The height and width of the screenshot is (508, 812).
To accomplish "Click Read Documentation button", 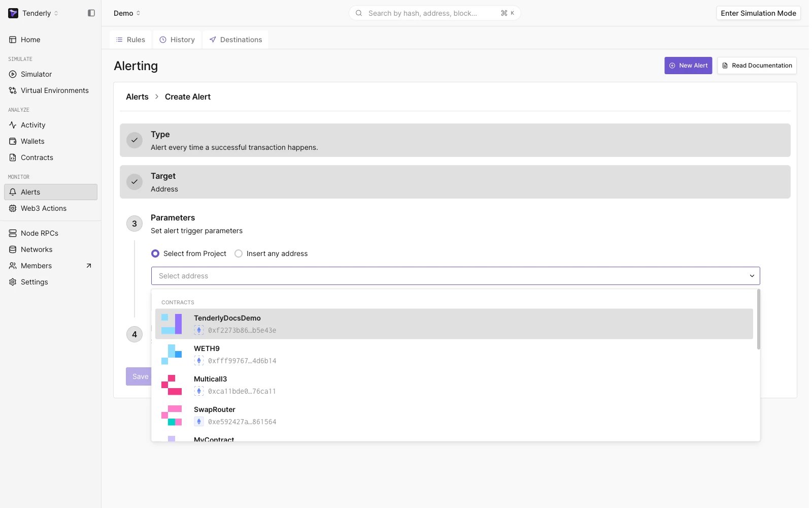I will [x=757, y=66].
